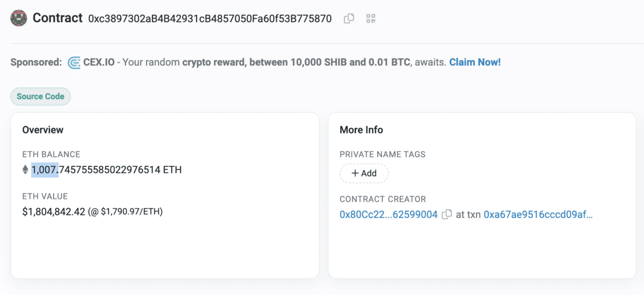Copy the contract address with copy icon

[349, 18]
